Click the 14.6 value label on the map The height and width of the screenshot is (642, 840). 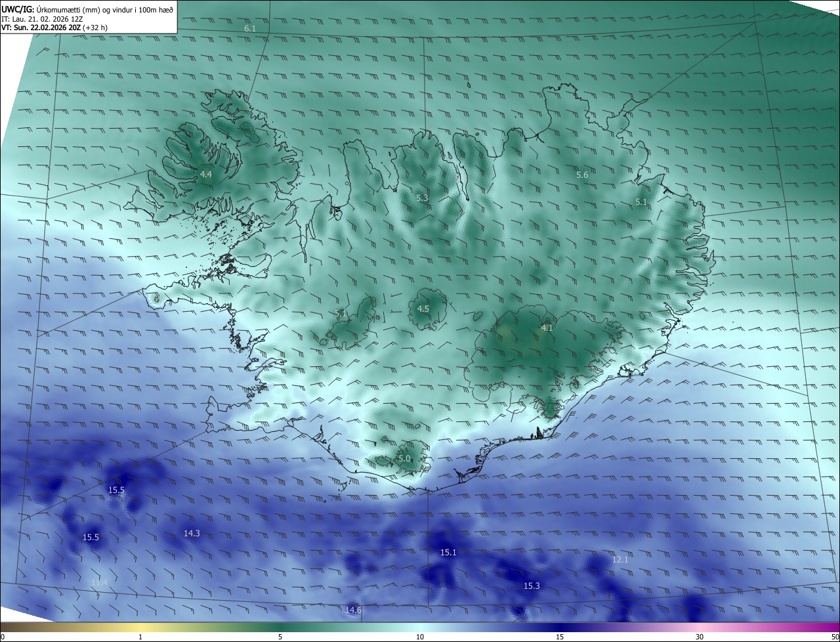[x=353, y=610]
